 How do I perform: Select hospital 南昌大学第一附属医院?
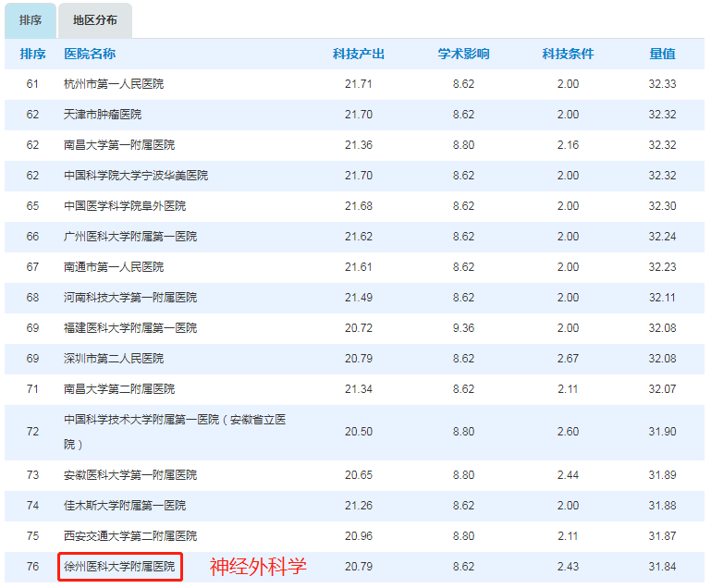pyautogui.click(x=119, y=145)
